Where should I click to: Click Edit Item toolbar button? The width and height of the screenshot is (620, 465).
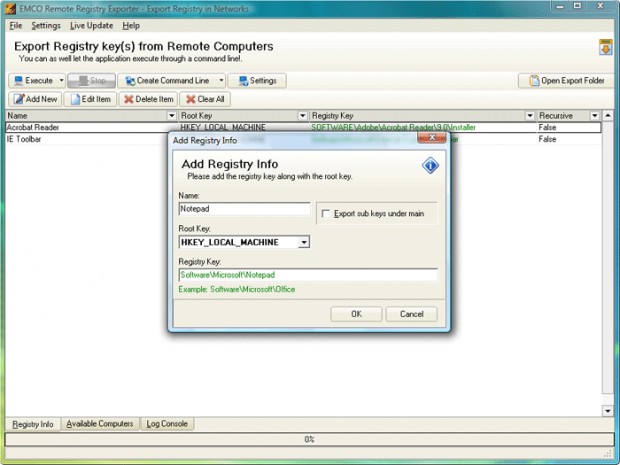(x=91, y=99)
